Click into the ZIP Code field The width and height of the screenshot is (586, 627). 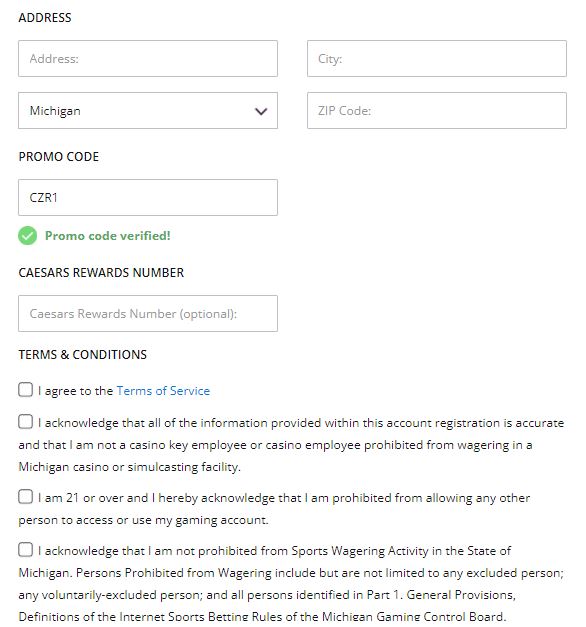[x=437, y=111]
